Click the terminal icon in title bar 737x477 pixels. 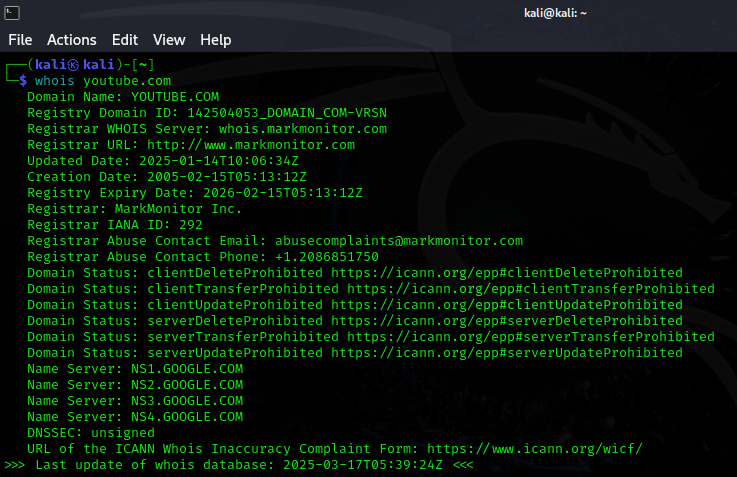[12, 13]
